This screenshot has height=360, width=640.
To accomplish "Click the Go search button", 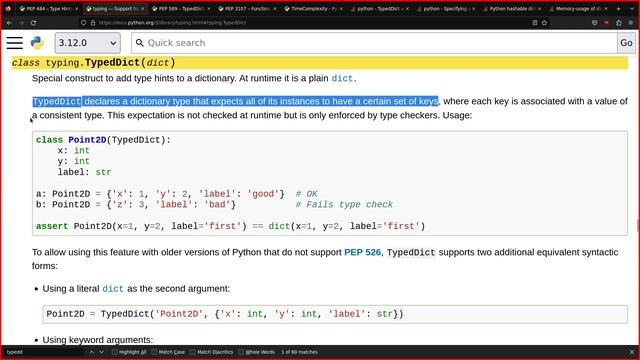I will click(x=626, y=43).
